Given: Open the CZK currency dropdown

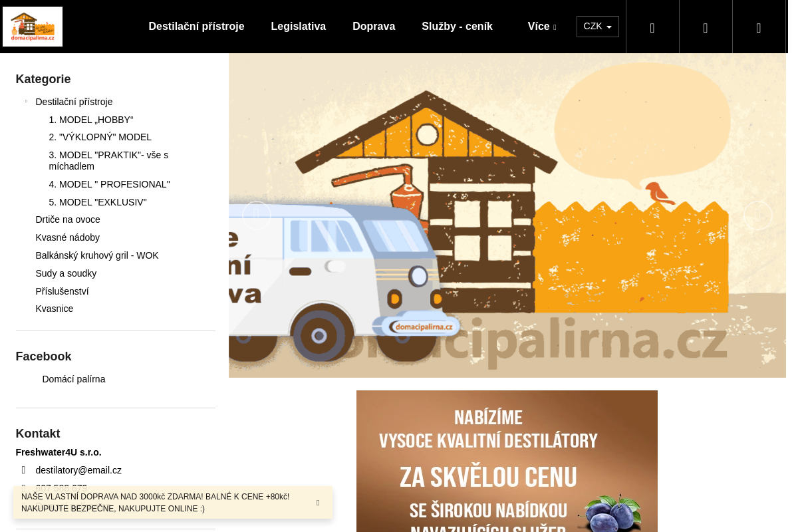Looking at the screenshot, I should pos(598,27).
